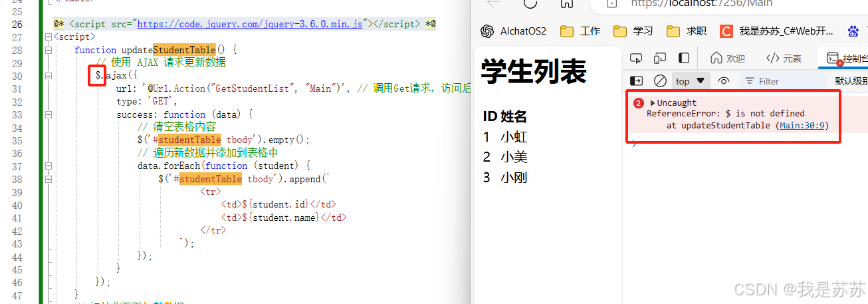The image size is (868, 304).
Task: Click the '<td>${student.name}</td>' code line
Action: click(x=283, y=218)
